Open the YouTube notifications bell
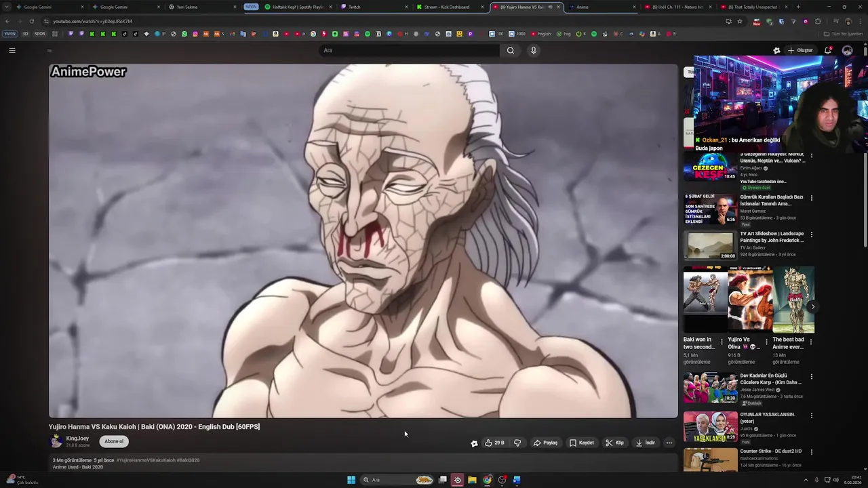This screenshot has width=868, height=488. click(x=828, y=50)
